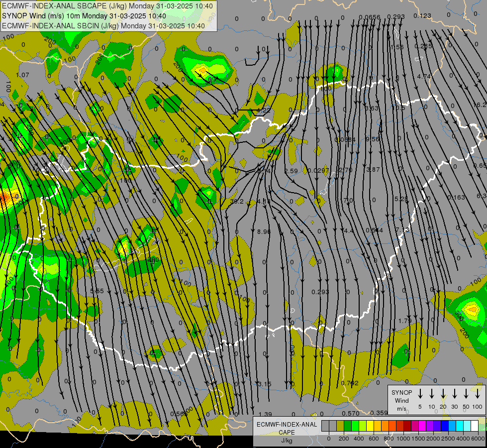Click the 3.87 value on the map
This screenshot has height=448, width=487.
click(373, 169)
